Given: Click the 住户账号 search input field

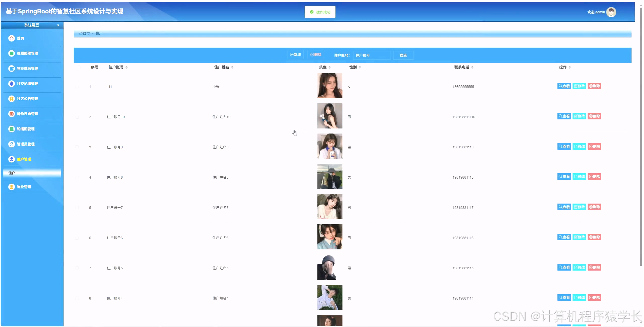Looking at the screenshot, I should [372, 55].
